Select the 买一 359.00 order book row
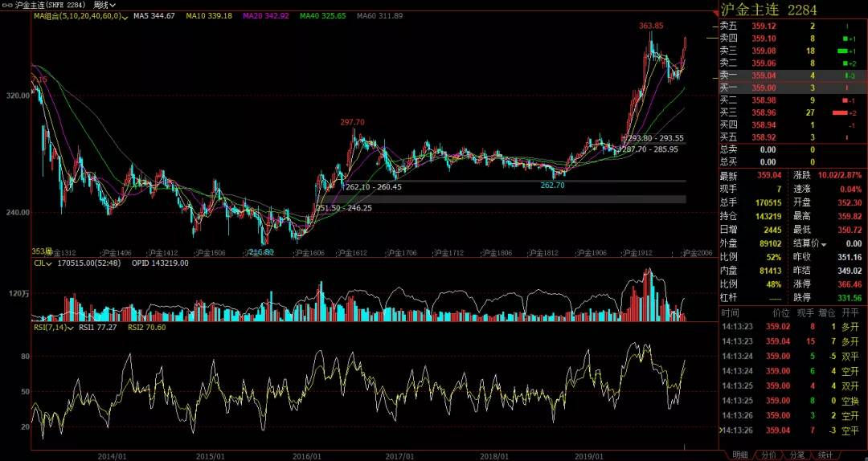This screenshot has height=461, width=868. click(x=793, y=88)
